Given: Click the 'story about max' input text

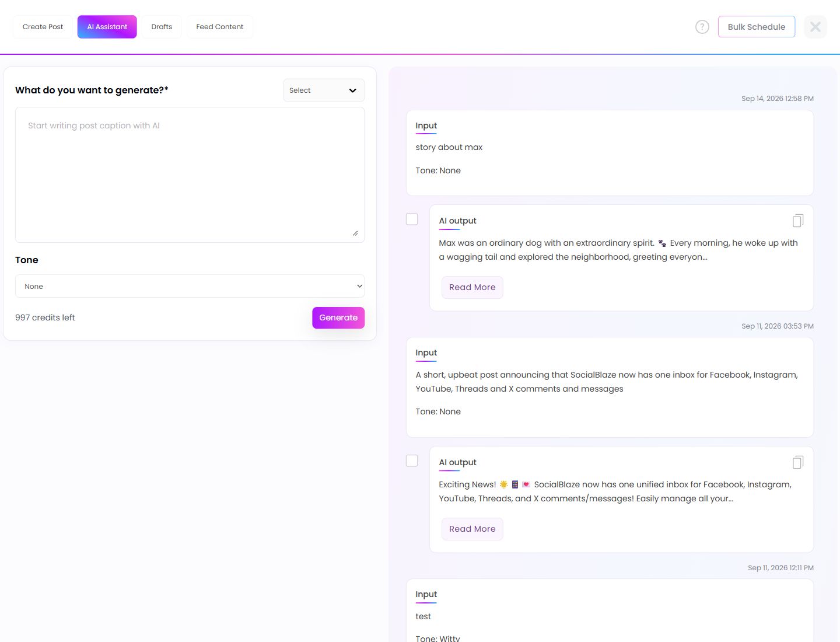Looking at the screenshot, I should [x=449, y=147].
